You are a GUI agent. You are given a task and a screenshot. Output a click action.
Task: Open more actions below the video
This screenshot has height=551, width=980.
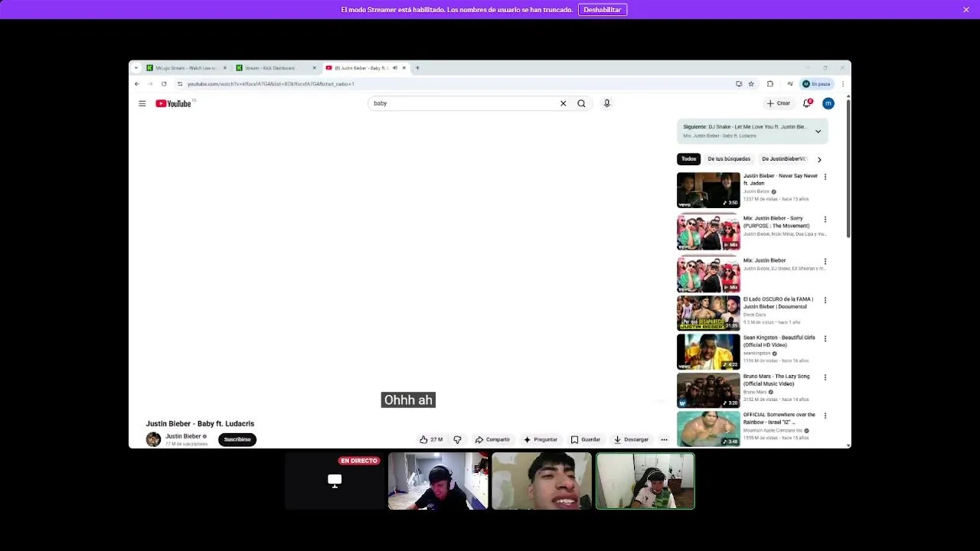[x=664, y=439]
